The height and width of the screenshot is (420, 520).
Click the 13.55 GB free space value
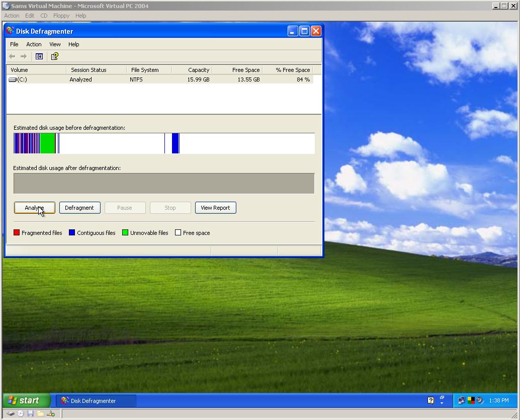pos(249,79)
